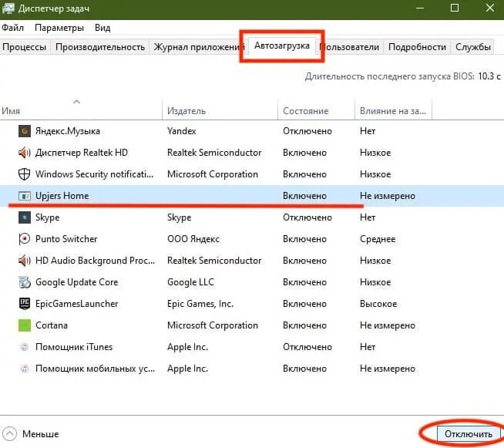Screen dimensions: 504x448
Task: Click the Помощник мобильных устройств icon
Action: pos(25,369)
